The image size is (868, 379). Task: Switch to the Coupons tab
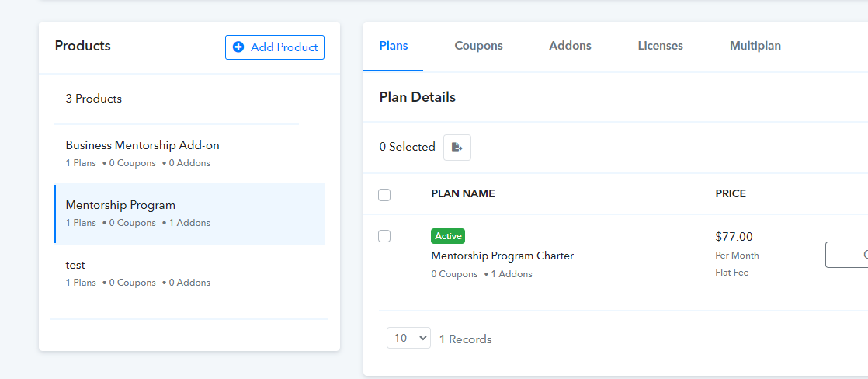click(478, 46)
